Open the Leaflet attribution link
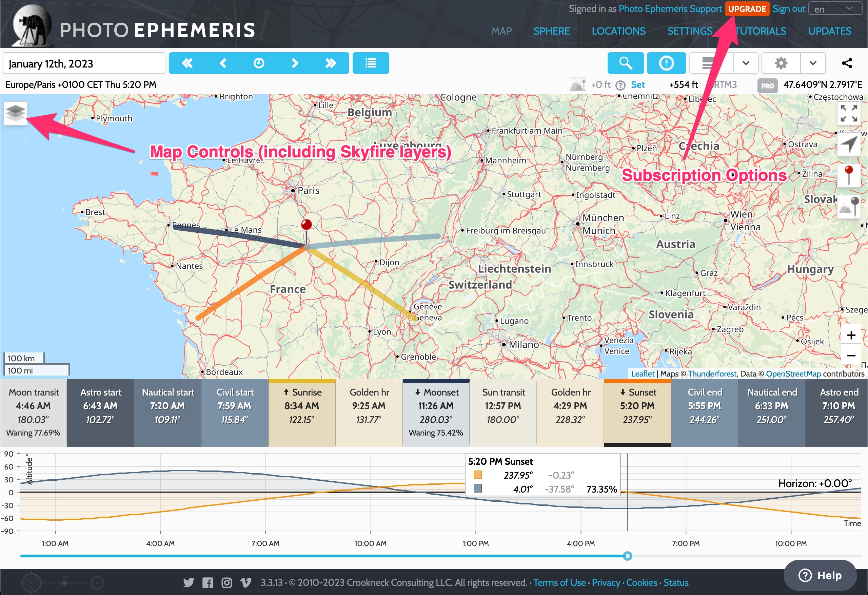 (x=643, y=373)
